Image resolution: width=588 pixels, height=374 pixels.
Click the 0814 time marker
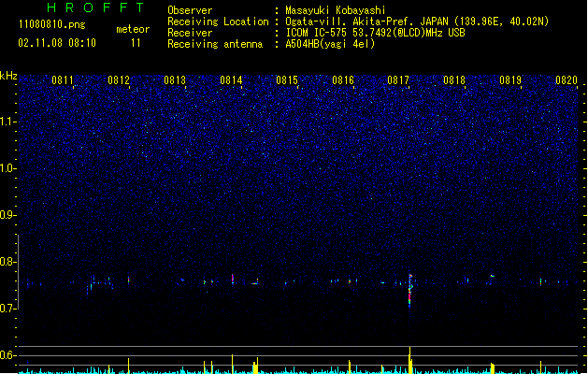tap(231, 80)
